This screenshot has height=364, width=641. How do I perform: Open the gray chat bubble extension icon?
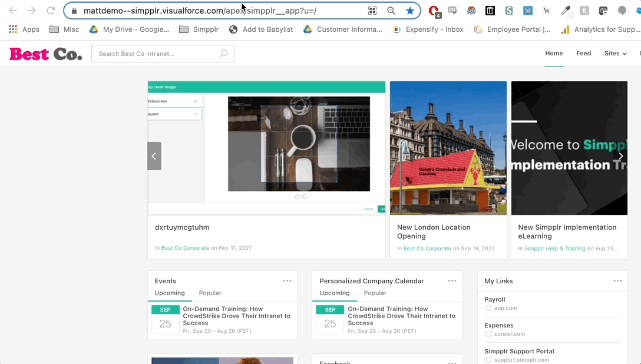click(622, 11)
